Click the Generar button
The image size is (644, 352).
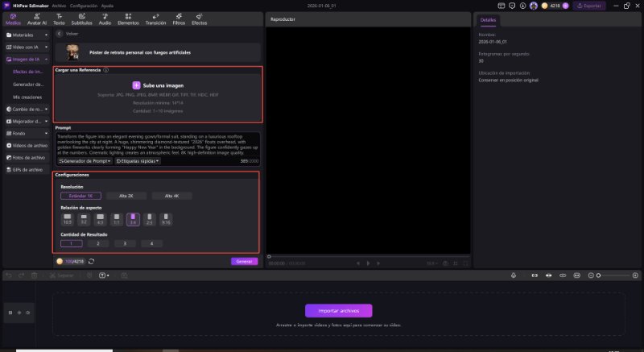point(244,261)
